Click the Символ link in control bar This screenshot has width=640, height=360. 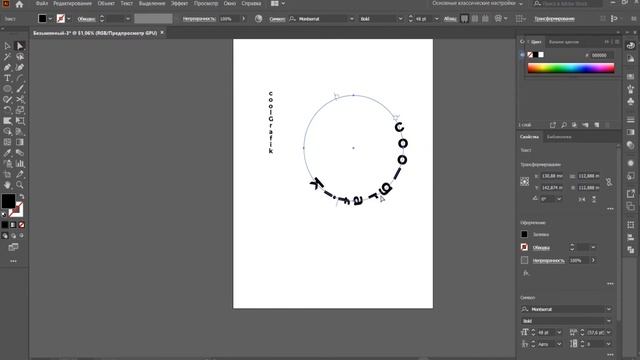click(277, 19)
